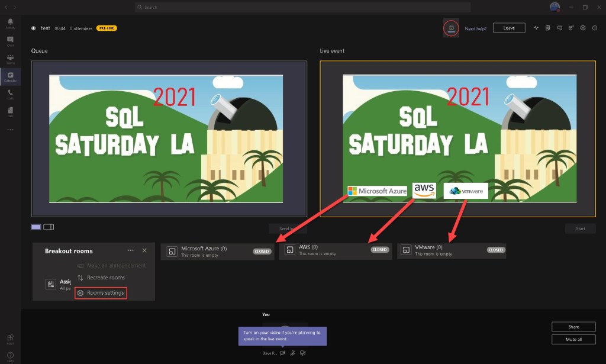This screenshot has height=364, width=606.
Task: Turn on your camera
Action: pos(282,353)
